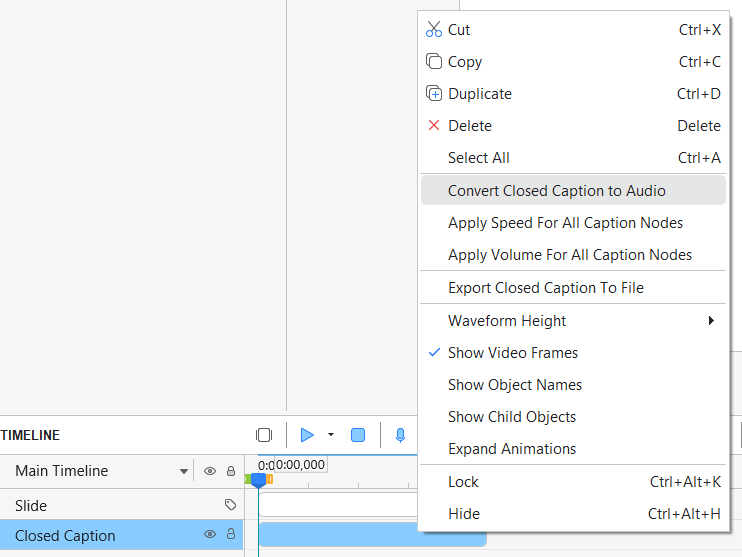This screenshot has width=742, height=557.
Task: Select the Slide time bar
Action: [338, 504]
